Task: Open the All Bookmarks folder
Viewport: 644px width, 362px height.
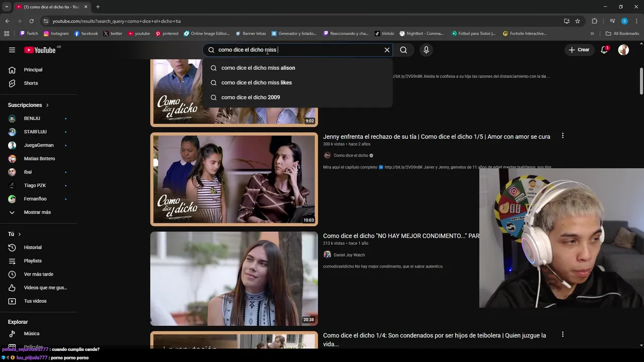Action: [x=622, y=34]
